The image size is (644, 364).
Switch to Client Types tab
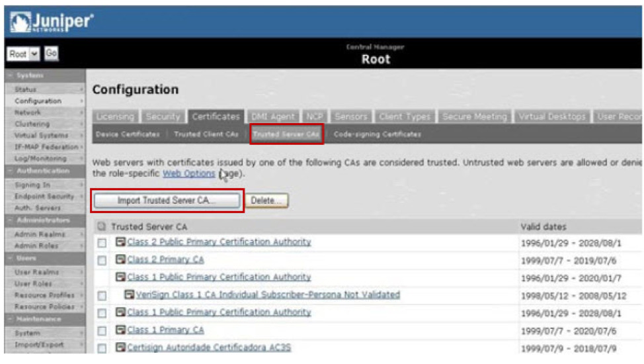click(405, 116)
